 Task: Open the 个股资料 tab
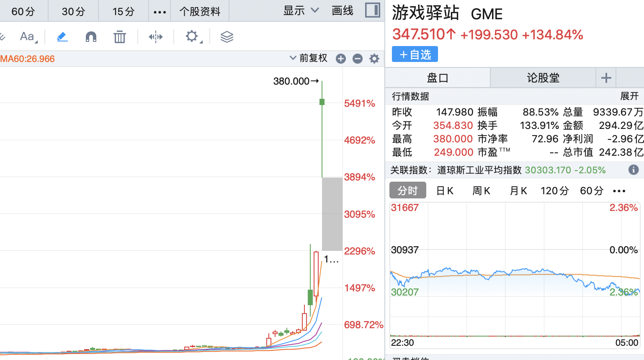point(200,11)
